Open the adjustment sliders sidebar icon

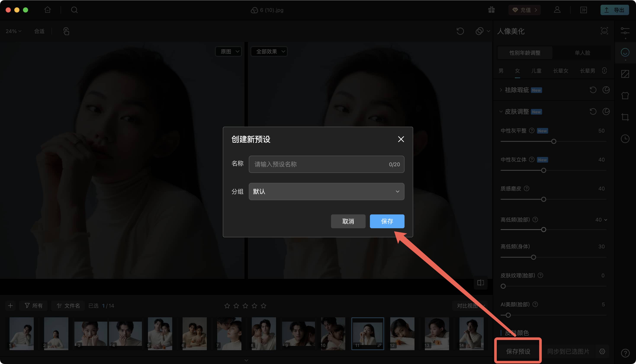point(625,31)
